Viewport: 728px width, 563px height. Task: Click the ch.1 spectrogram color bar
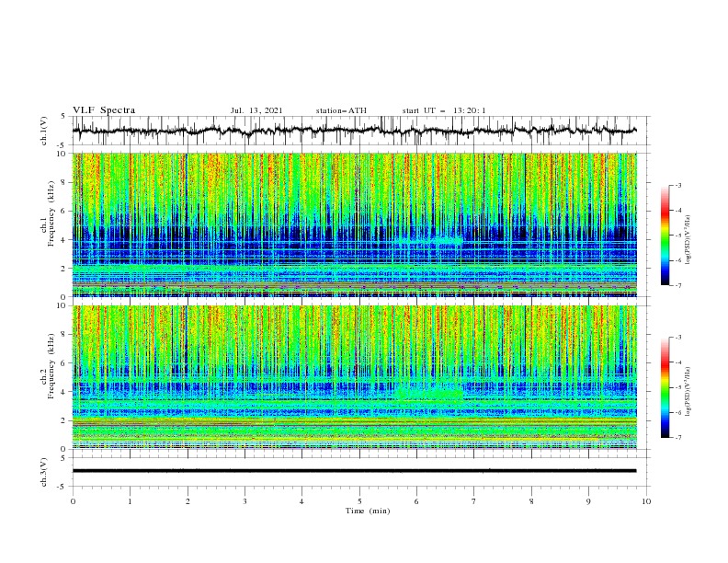pos(665,236)
